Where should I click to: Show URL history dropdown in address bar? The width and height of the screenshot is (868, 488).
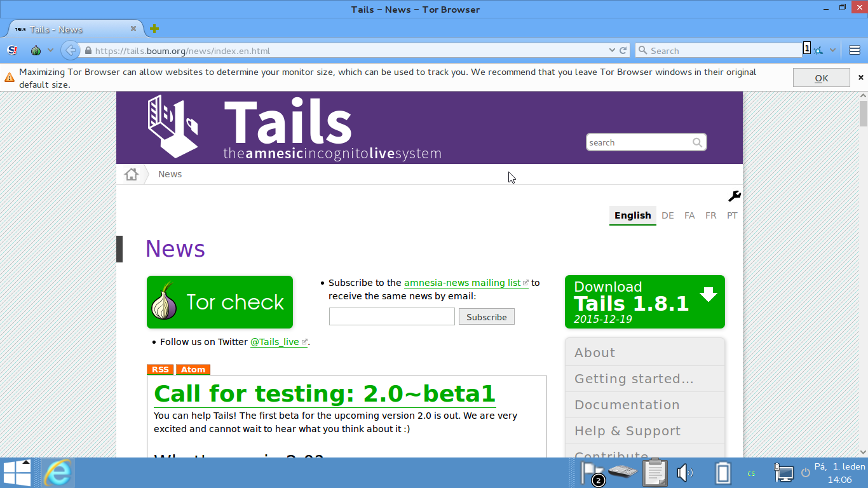tap(612, 50)
